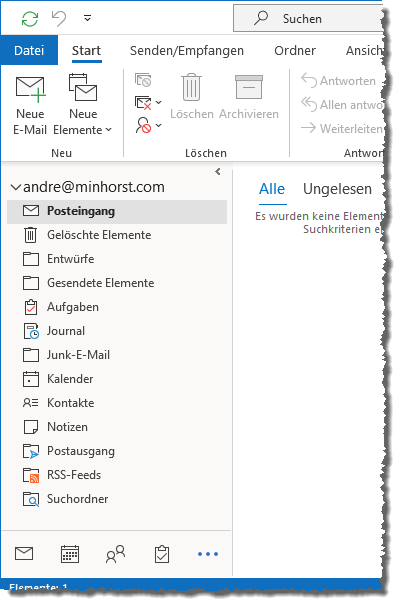402x609 pixels.
Task: Open the Gelöschte Elemente folder
Action: pyautogui.click(x=117, y=235)
